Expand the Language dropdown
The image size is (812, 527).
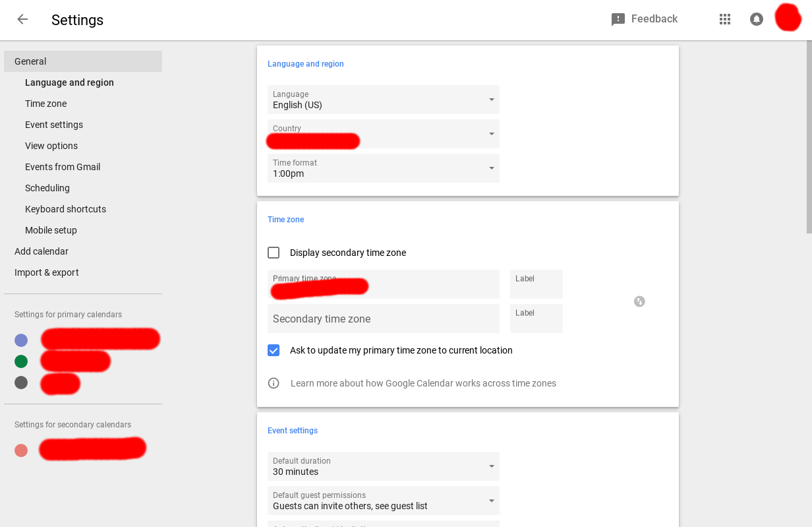click(x=383, y=100)
